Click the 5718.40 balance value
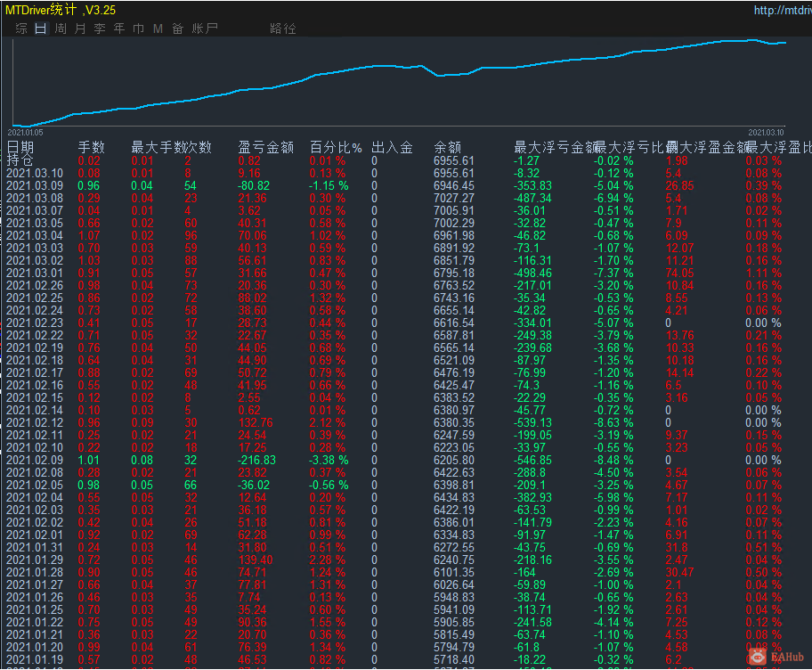The image size is (812, 670). [x=454, y=659]
